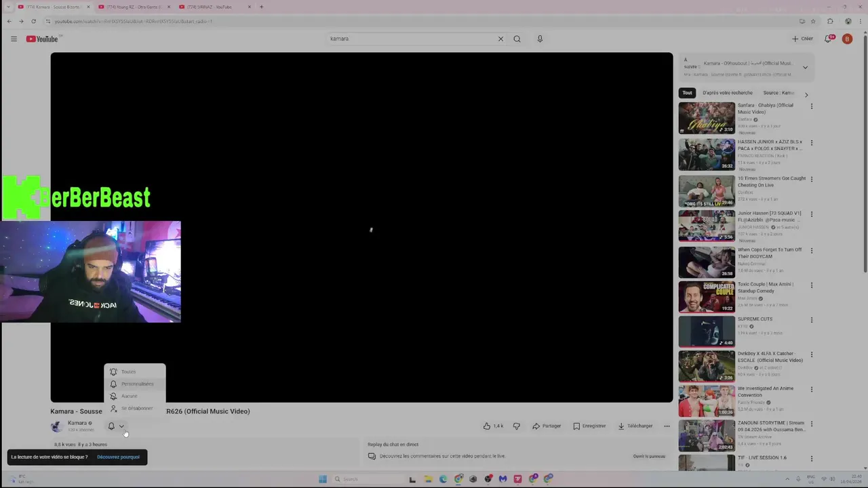Open Toxic Couple Max Amini thumbnail
Screen dimensions: 868x488
click(x=707, y=297)
